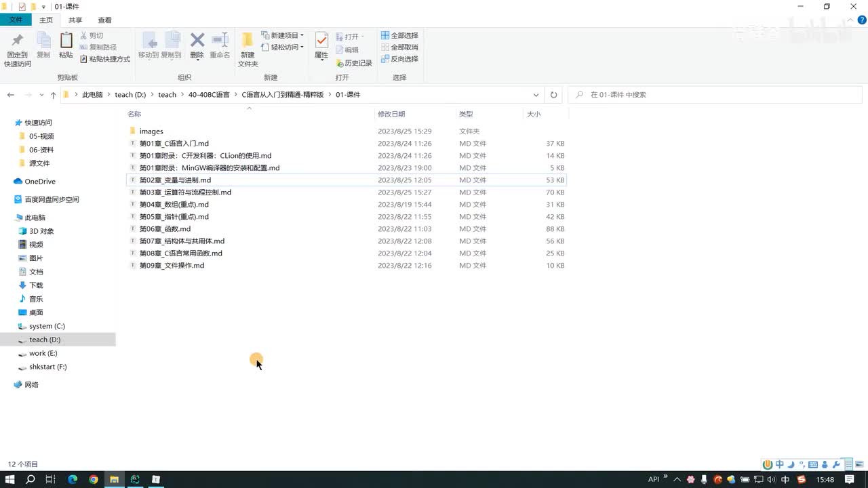Select the Cut (剪切) command
The height and width of the screenshot is (488, 868).
[92, 35]
